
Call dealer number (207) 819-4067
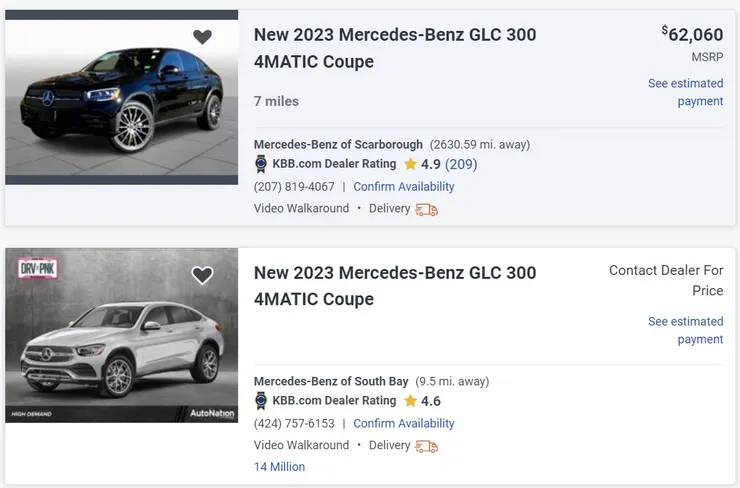pyautogui.click(x=294, y=187)
